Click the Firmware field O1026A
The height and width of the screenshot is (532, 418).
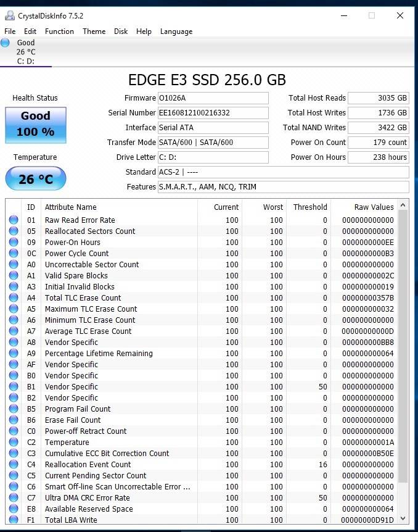pos(213,98)
